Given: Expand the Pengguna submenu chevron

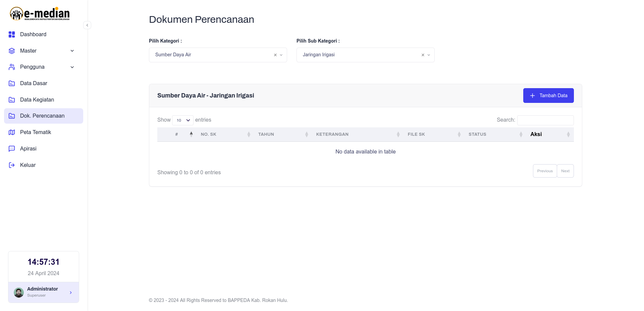Looking at the screenshot, I should (x=72, y=67).
